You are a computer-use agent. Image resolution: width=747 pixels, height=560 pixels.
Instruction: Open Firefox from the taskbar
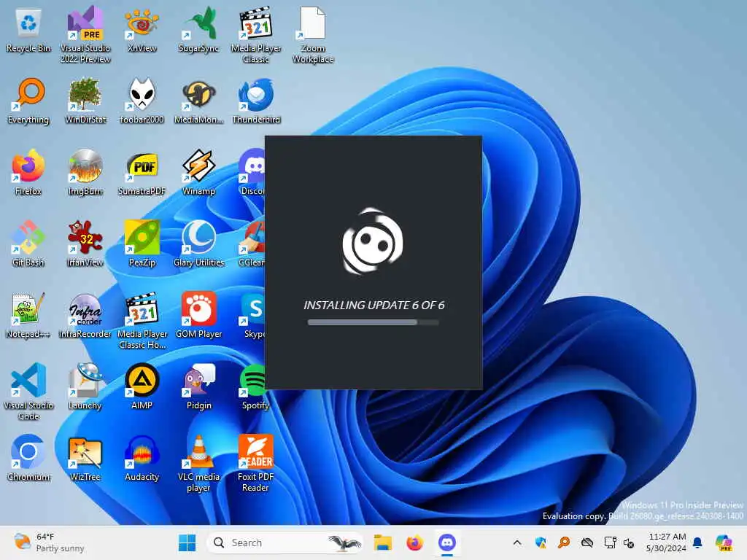click(x=415, y=542)
